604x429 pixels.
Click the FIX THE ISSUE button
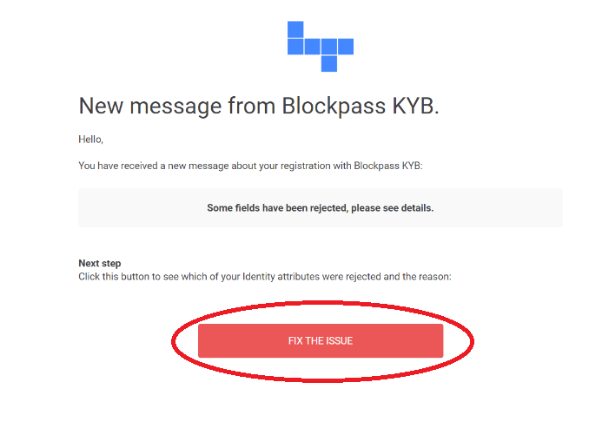tap(320, 341)
